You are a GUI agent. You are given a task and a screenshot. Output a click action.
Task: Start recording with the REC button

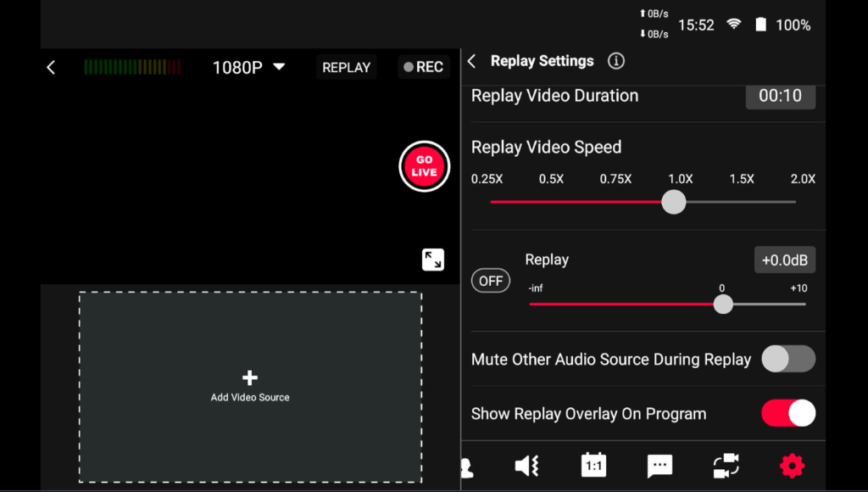(424, 67)
